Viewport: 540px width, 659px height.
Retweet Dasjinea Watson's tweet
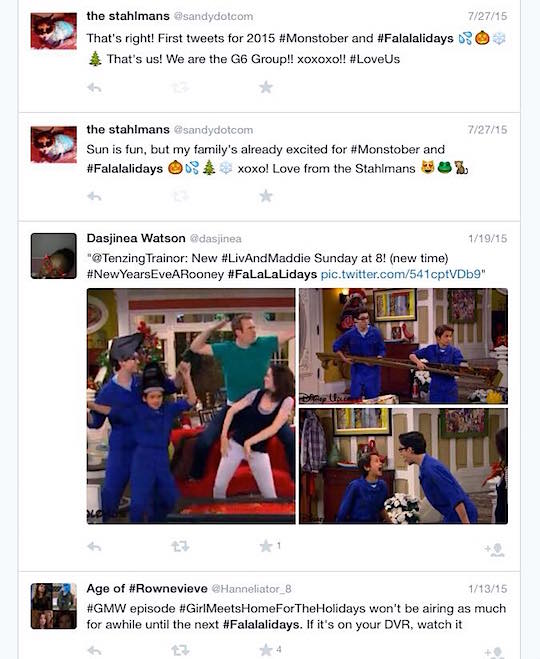(180, 546)
